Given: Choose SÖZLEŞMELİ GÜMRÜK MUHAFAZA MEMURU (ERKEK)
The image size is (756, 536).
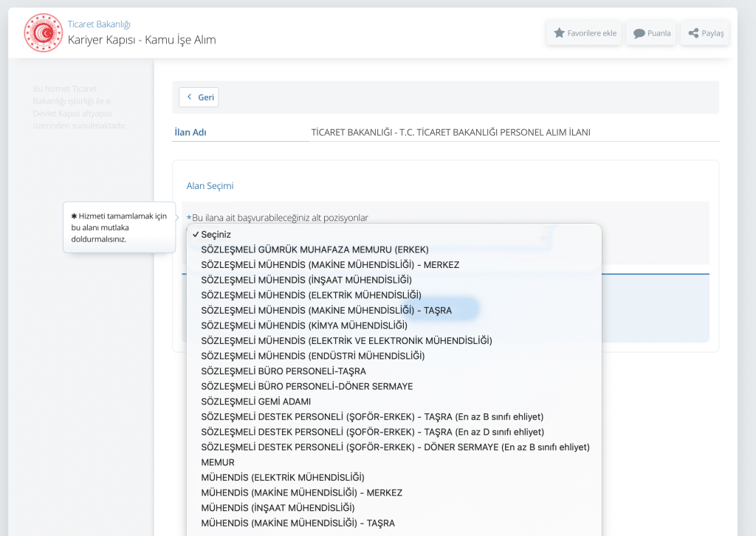Looking at the screenshot, I should pyautogui.click(x=315, y=250).
